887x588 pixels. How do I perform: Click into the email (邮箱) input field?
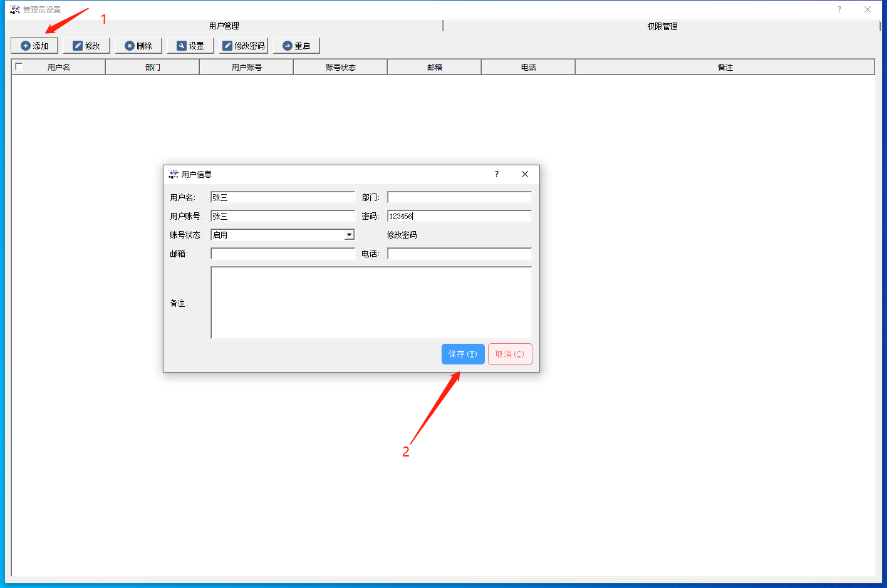click(x=283, y=254)
